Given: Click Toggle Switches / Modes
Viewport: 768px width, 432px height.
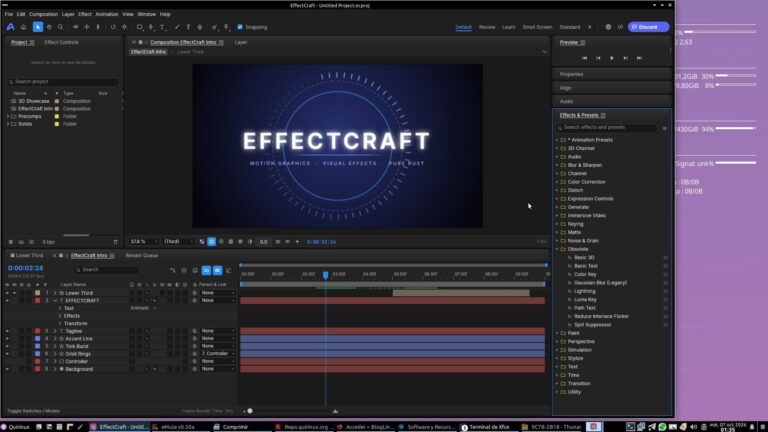Looking at the screenshot, I should (x=33, y=411).
